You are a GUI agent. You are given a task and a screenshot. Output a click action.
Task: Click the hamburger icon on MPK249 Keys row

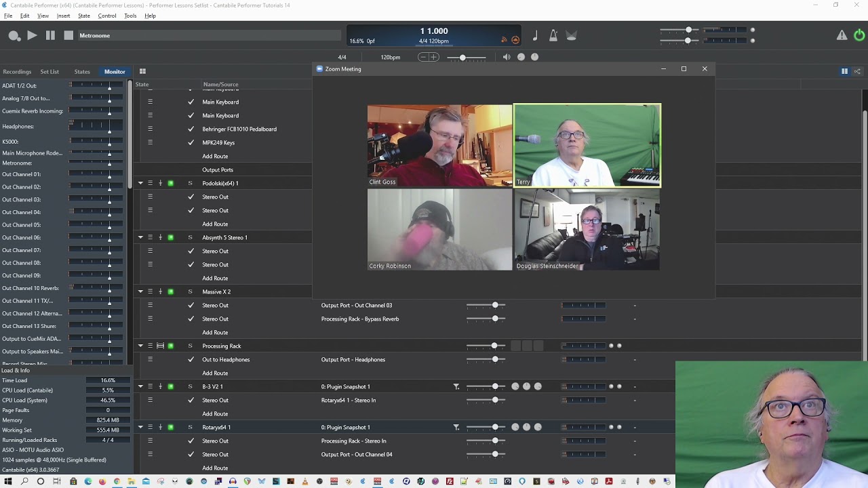coord(151,142)
